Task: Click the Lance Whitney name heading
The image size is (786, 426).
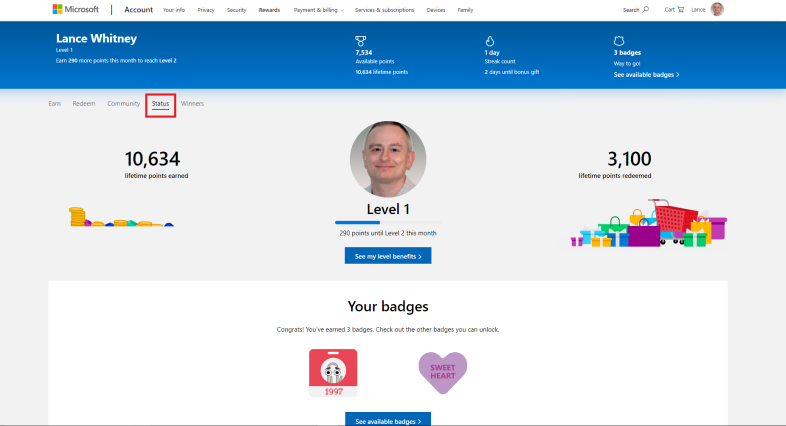Action: [96, 39]
